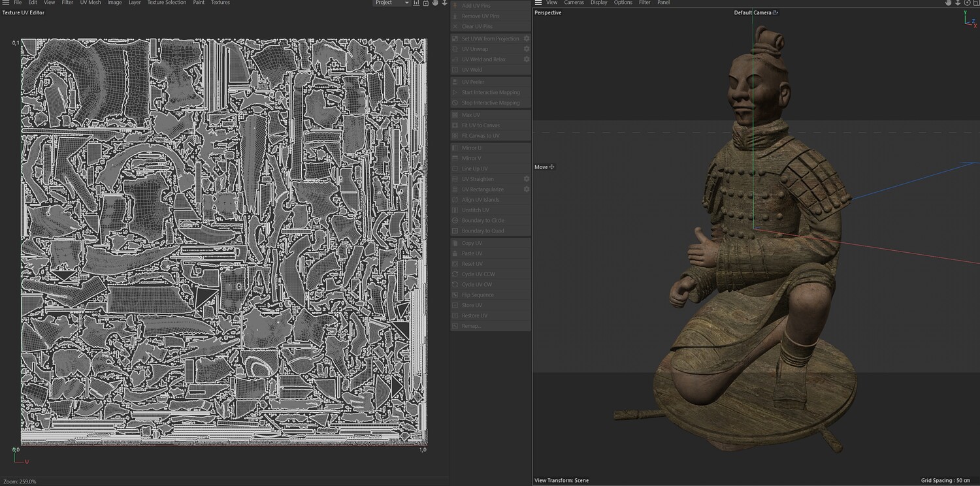The width and height of the screenshot is (980, 486).
Task: Click Stop Interactive Mapping icon
Action: click(455, 103)
